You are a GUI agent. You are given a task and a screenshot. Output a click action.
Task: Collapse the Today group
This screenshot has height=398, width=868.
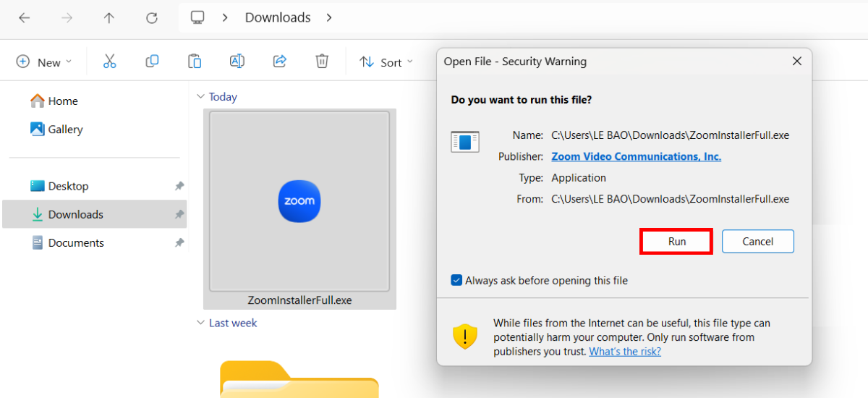click(201, 97)
